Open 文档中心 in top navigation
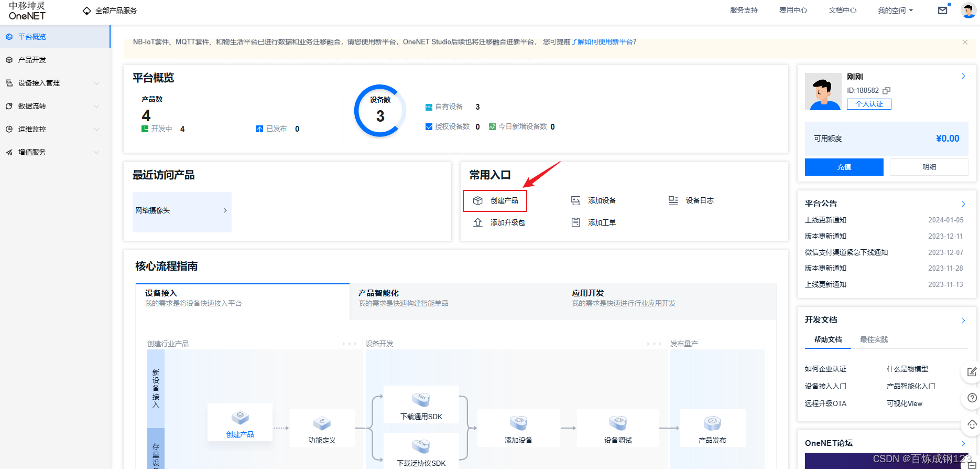The image size is (980, 469). [x=842, y=10]
